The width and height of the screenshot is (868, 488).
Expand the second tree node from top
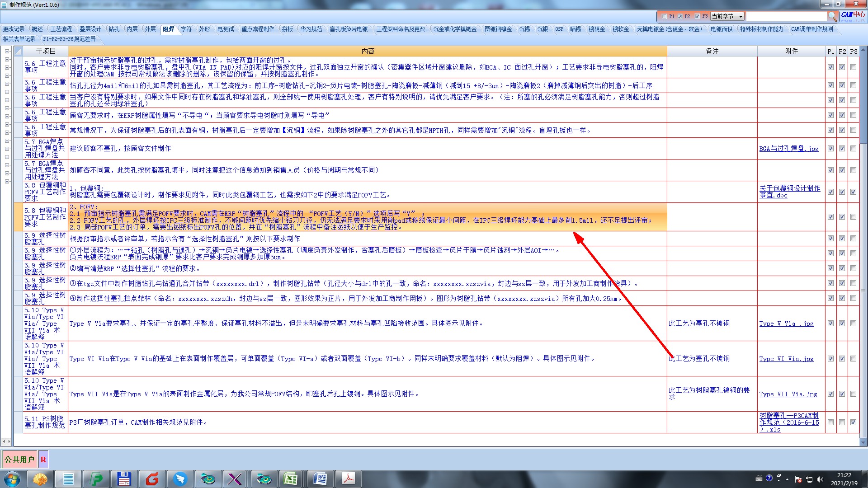[7, 59]
